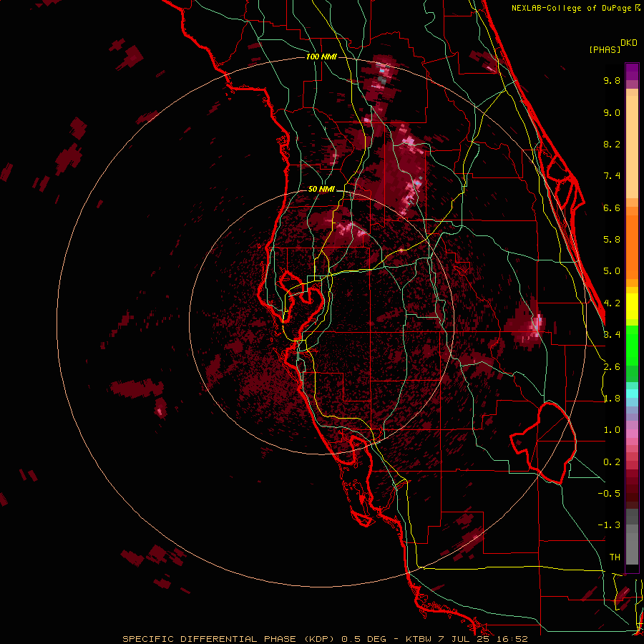Click the -0.5 color scale value
This screenshot has width=644, height=644.
609,494
